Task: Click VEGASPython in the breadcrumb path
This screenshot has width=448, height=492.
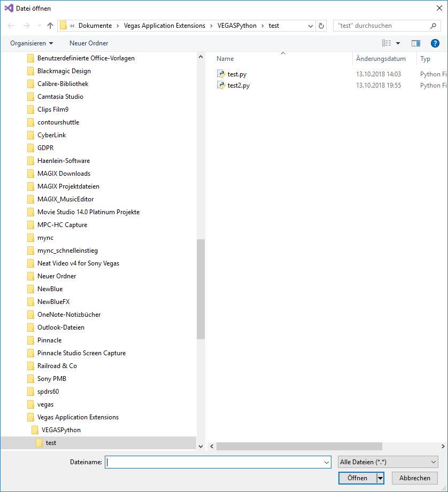Action: [x=236, y=26]
